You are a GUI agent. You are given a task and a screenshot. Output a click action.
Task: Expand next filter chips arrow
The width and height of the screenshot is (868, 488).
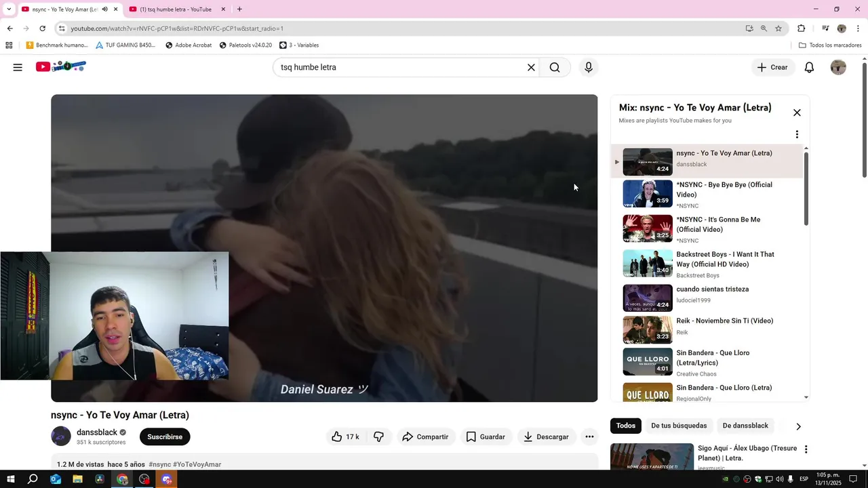[798, 426]
